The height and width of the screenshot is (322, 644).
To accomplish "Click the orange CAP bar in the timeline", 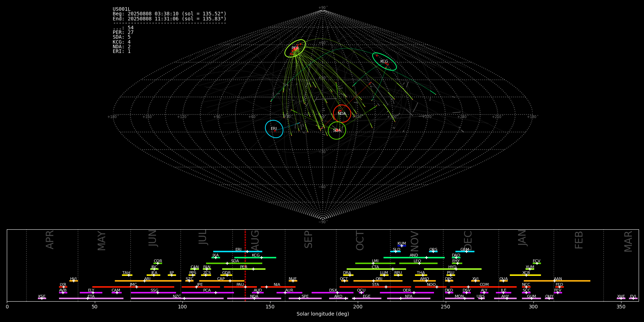I will click(222, 281).
